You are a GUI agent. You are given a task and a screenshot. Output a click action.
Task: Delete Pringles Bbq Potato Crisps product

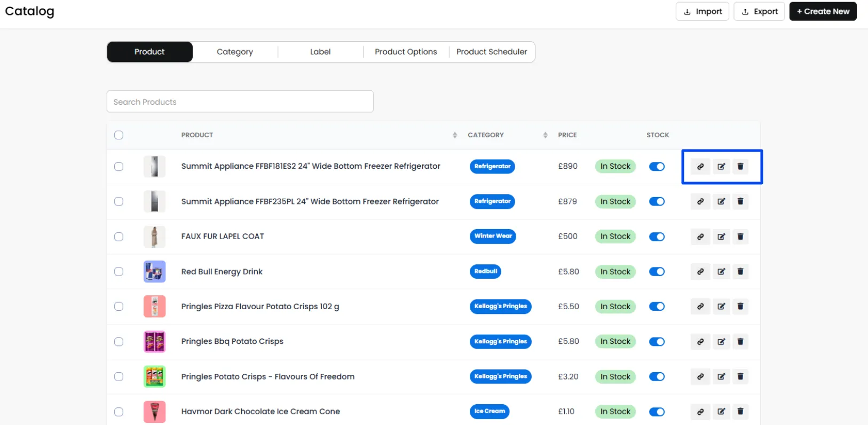click(740, 342)
